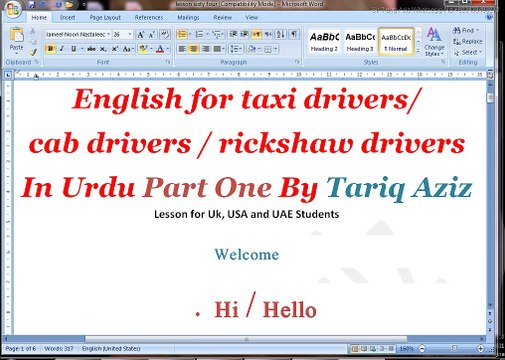Click the Zoom Out minus button
Image resolution: width=505 pixels, height=360 pixels.
[422, 349]
